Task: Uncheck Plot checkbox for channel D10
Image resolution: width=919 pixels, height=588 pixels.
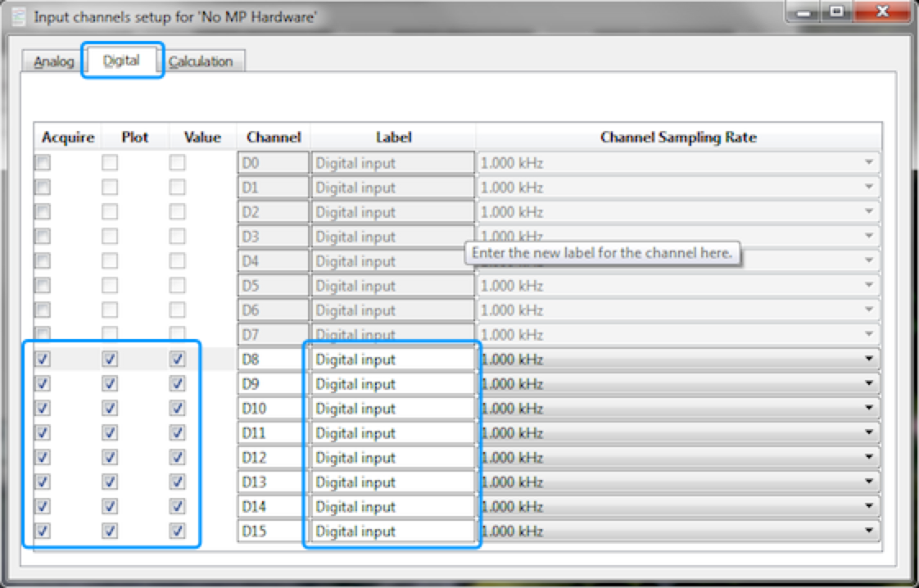Action: (x=110, y=409)
